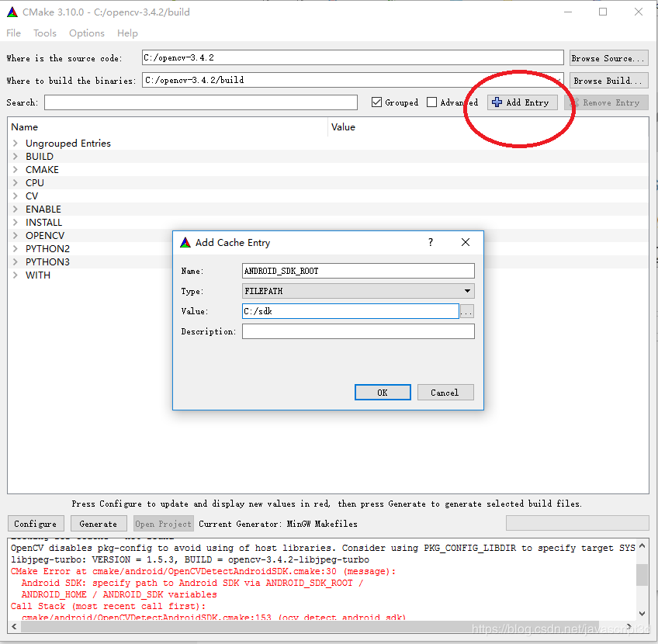Click the Open Project button
658x644 pixels.
coord(163,523)
